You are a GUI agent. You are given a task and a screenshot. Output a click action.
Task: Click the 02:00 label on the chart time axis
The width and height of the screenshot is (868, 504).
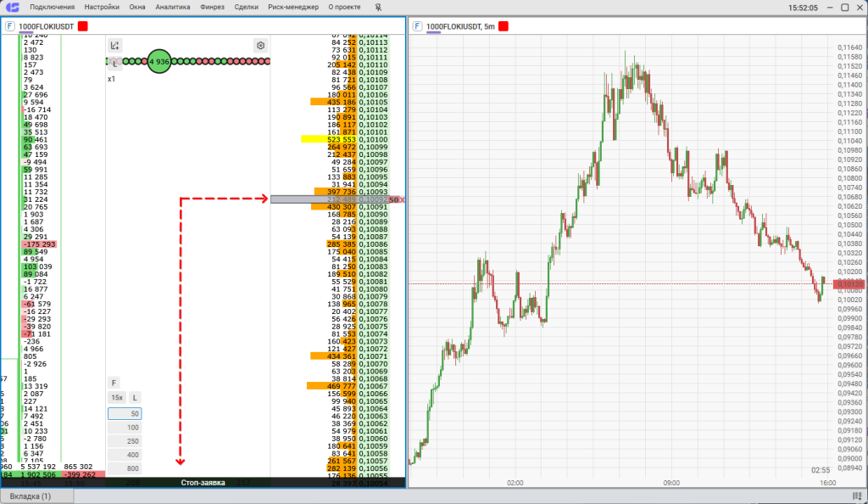pos(515,483)
